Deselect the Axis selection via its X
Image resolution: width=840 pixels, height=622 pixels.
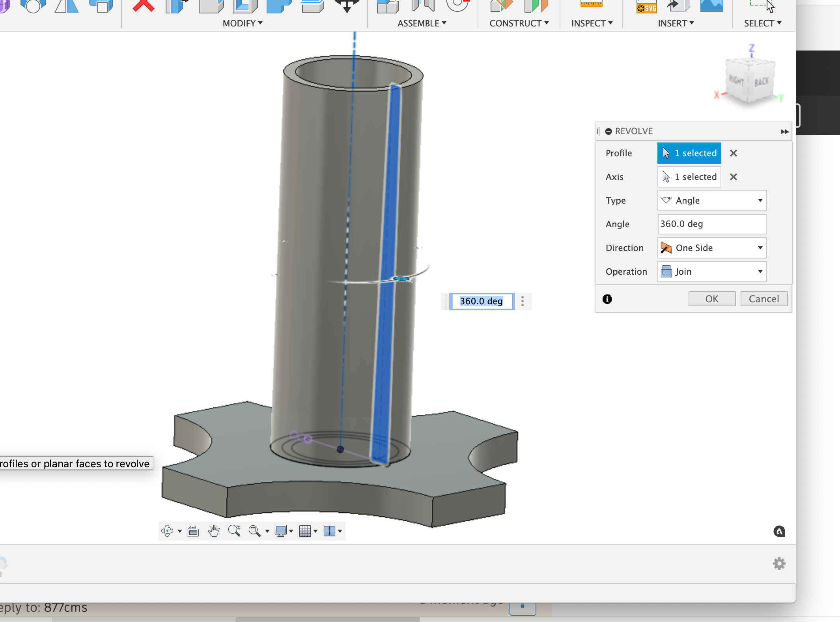(x=734, y=177)
